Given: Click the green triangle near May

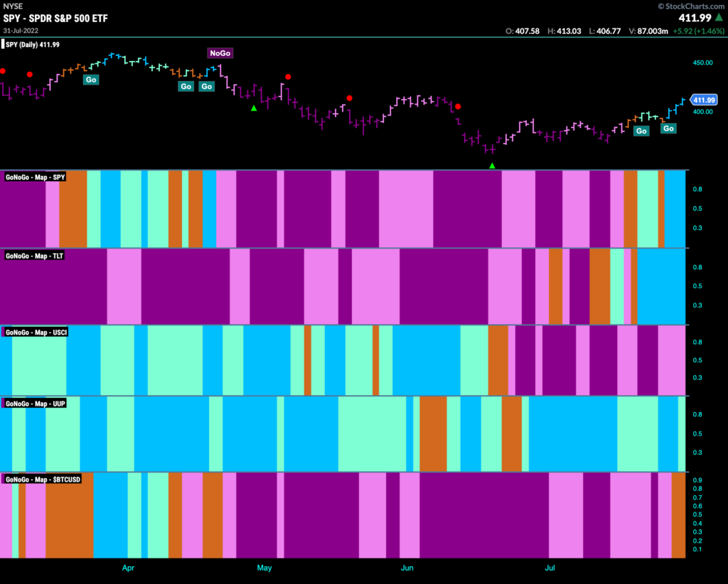Looking at the screenshot, I should click(254, 108).
